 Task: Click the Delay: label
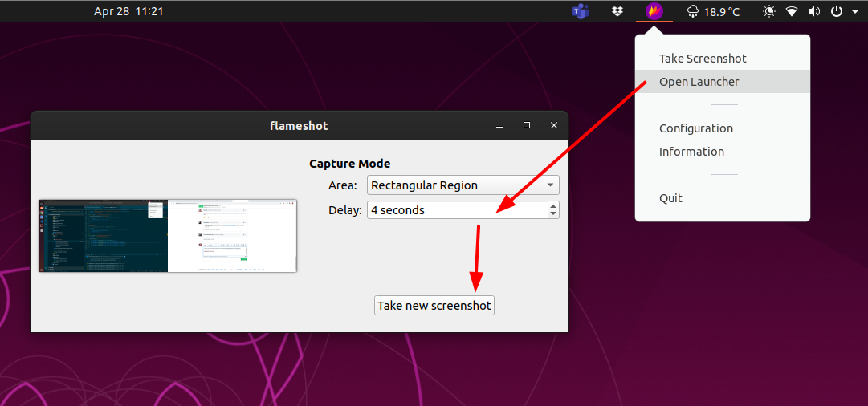coord(345,210)
